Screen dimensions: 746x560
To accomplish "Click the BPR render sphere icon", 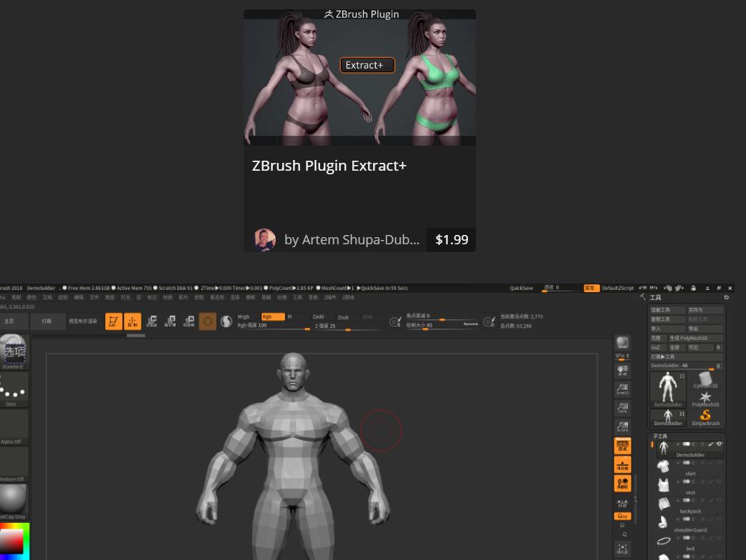I will (622, 343).
